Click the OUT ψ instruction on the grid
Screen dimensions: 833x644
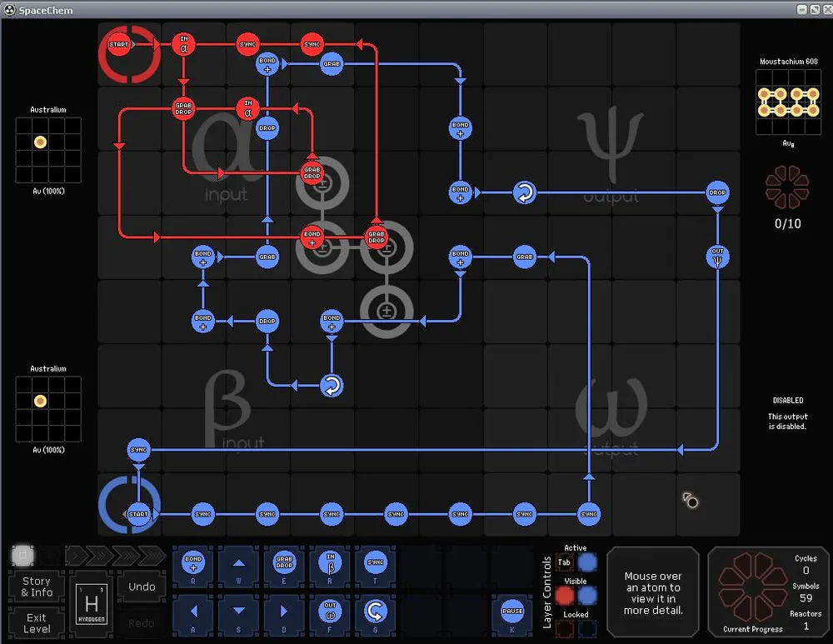click(x=717, y=257)
